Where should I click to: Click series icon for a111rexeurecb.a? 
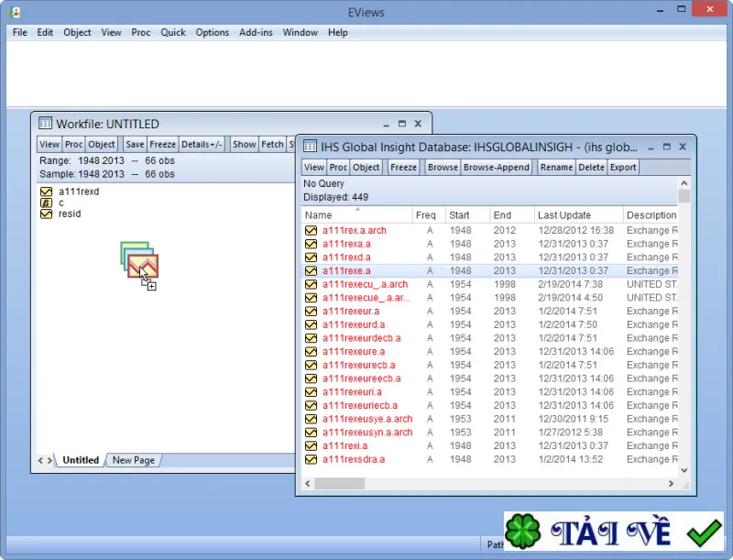tap(311, 365)
